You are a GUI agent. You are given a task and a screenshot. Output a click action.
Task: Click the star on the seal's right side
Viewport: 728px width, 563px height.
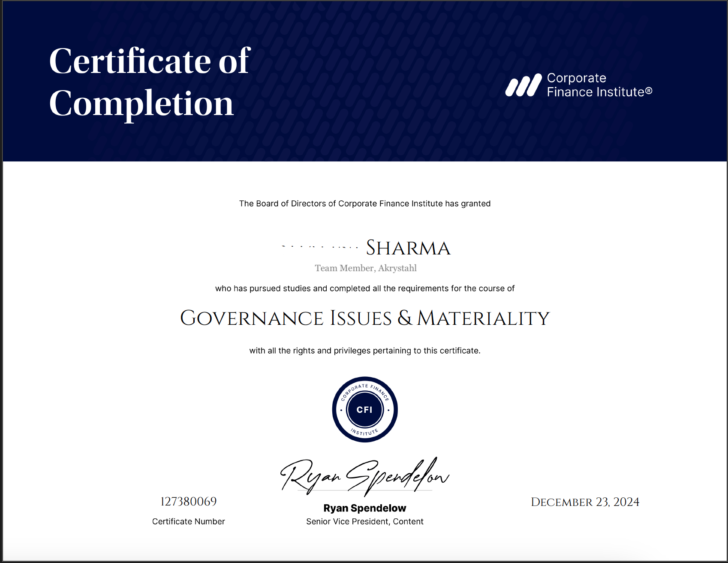pos(388,410)
